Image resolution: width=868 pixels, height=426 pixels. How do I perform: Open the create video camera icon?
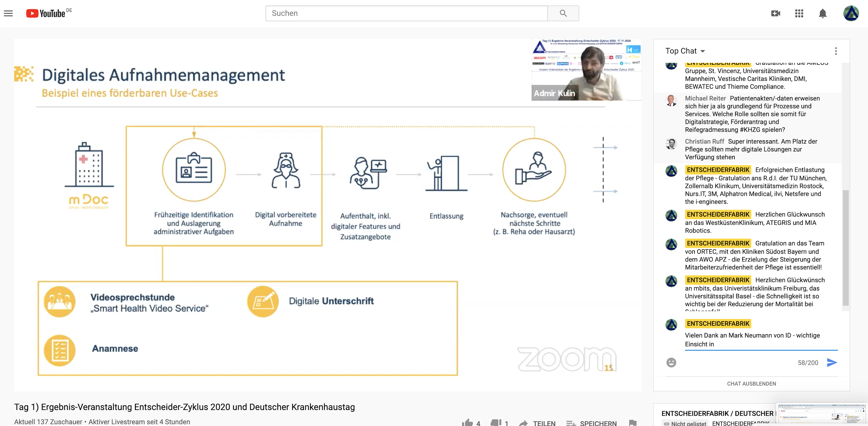click(776, 13)
